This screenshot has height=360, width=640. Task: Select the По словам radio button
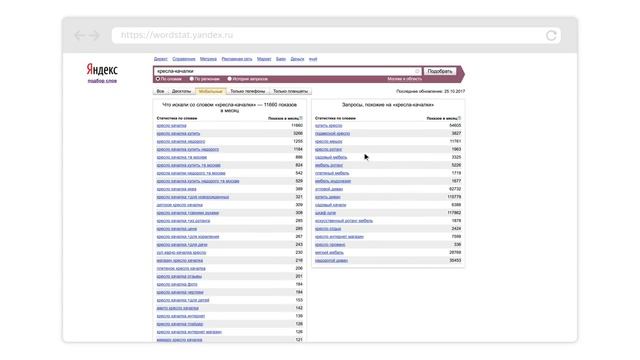click(158, 79)
